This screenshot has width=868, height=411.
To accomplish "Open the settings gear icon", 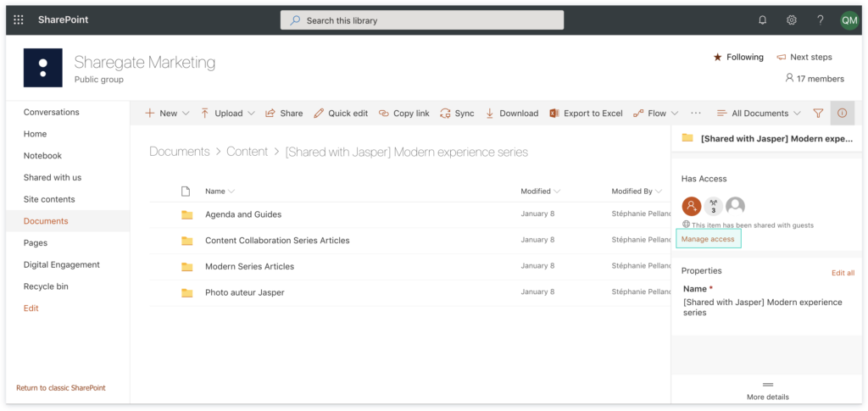I will (x=791, y=19).
